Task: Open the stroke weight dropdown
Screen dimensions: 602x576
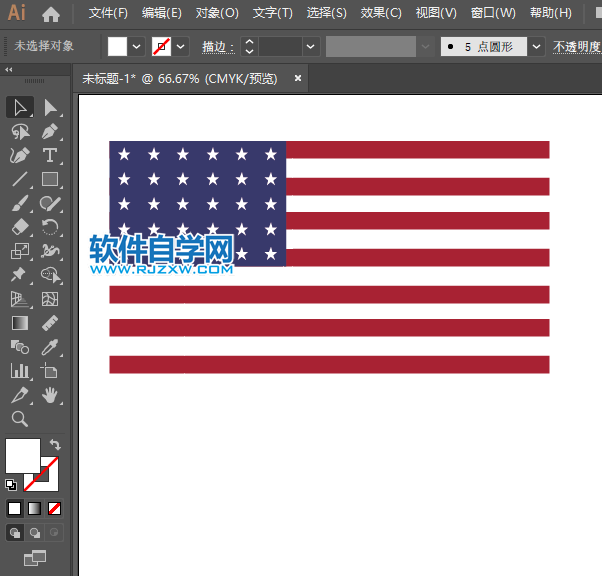Action: [x=311, y=47]
